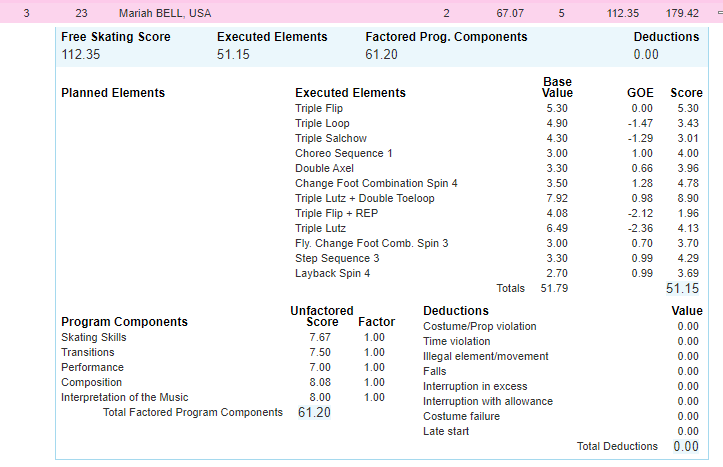Select Triple Lutz + Double Toeloop element
The image size is (723, 467).
click(364, 198)
